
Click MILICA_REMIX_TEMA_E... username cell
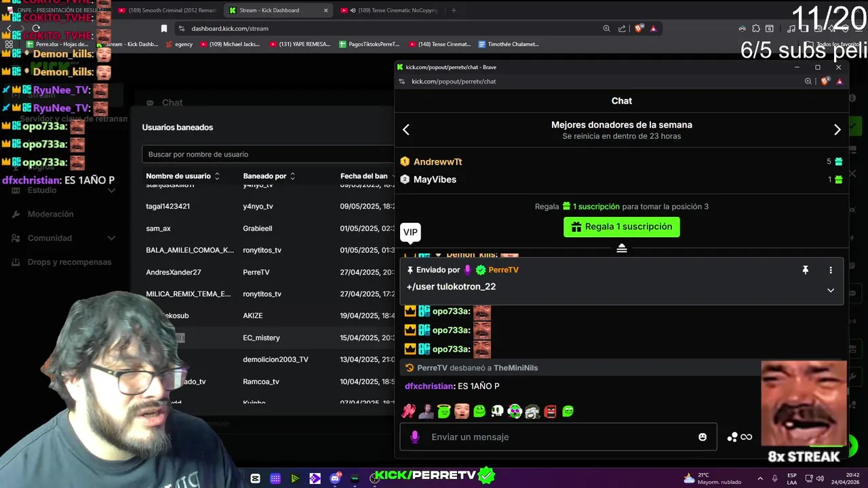pos(189,294)
